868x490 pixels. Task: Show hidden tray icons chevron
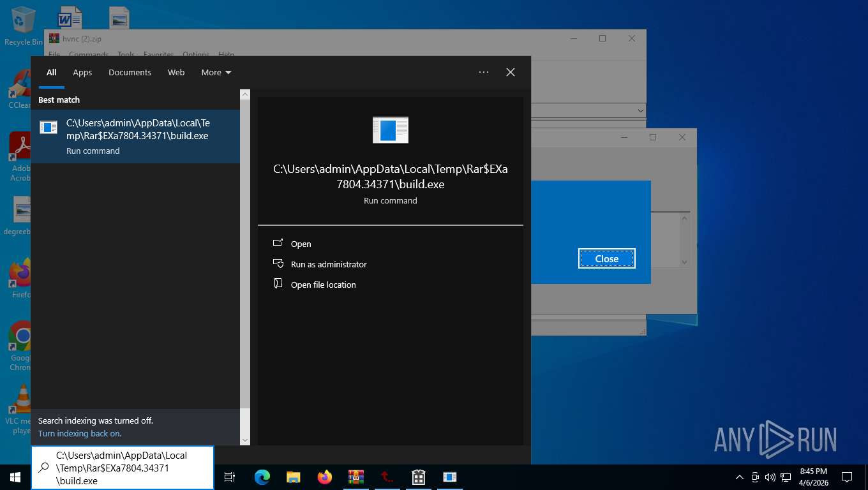coord(740,477)
